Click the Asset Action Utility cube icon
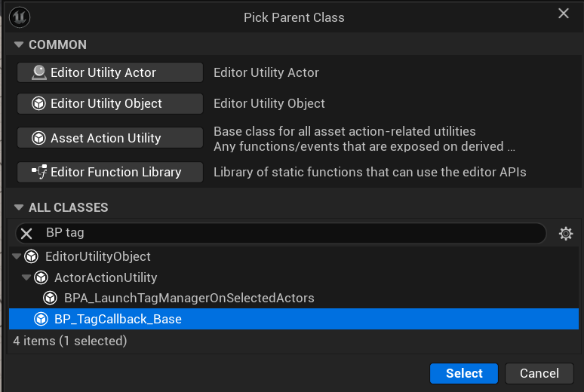This screenshot has height=392, width=584. pyautogui.click(x=38, y=139)
